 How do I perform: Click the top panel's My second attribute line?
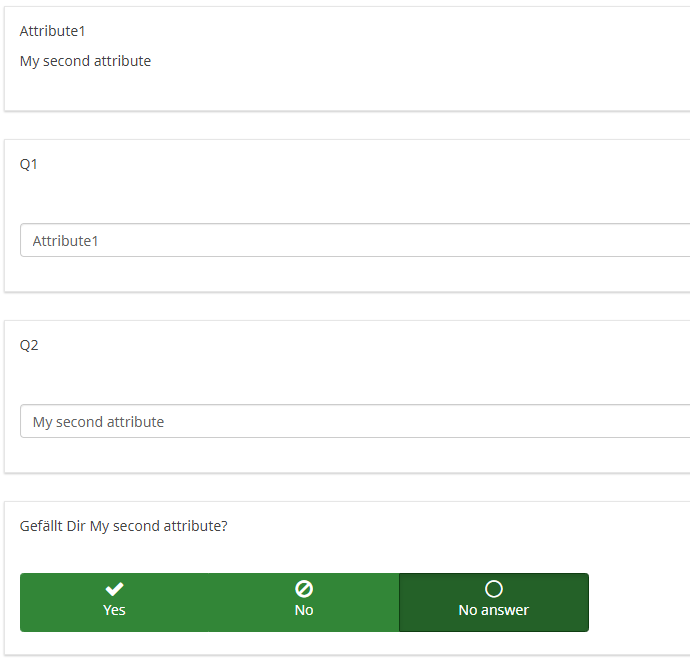tap(85, 61)
